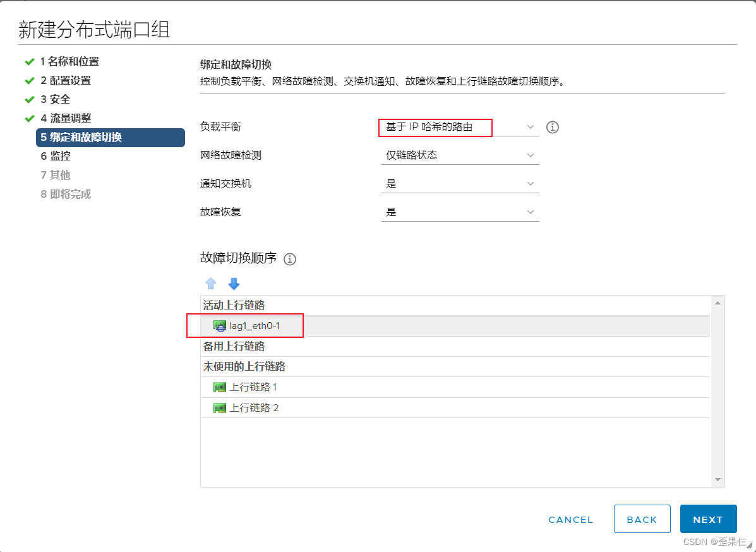The height and width of the screenshot is (552, 756).
Task: Click the green checkmark beside 4 流量调整
Action: click(30, 118)
